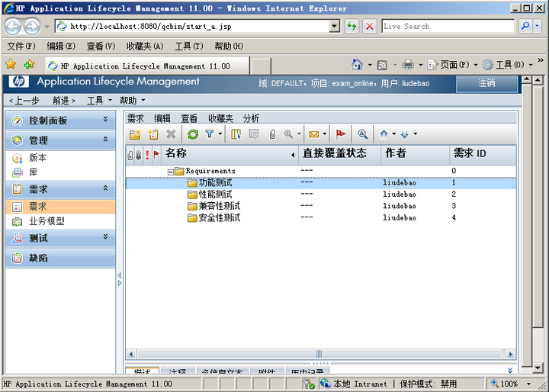Open the 查看 menu in module menubar
The height and width of the screenshot is (392, 549).
click(189, 118)
